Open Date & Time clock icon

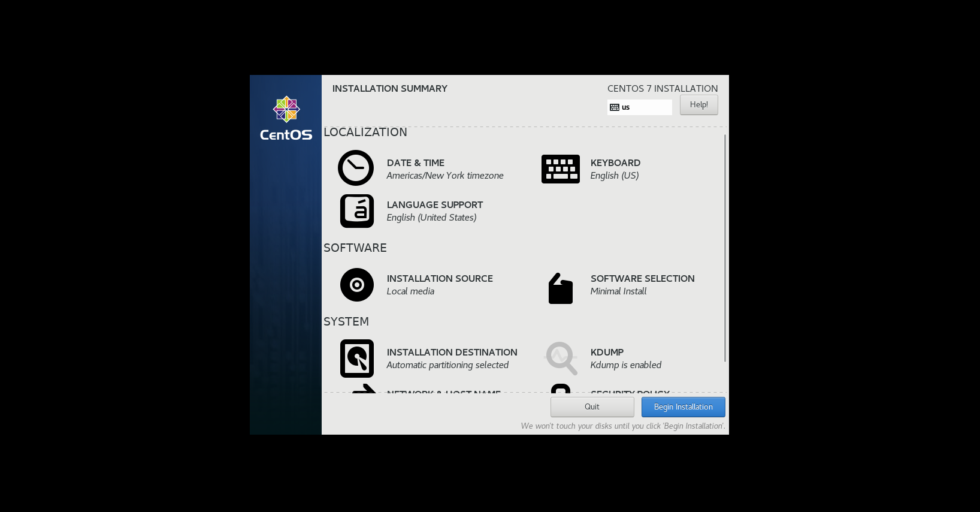pyautogui.click(x=356, y=168)
